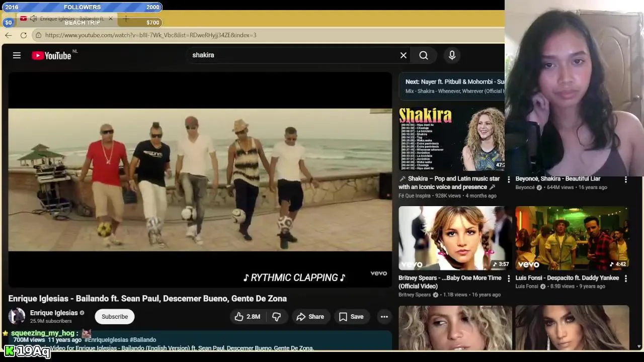Start voice search with microphone icon
Screen dimensions: 644x362
452,55
